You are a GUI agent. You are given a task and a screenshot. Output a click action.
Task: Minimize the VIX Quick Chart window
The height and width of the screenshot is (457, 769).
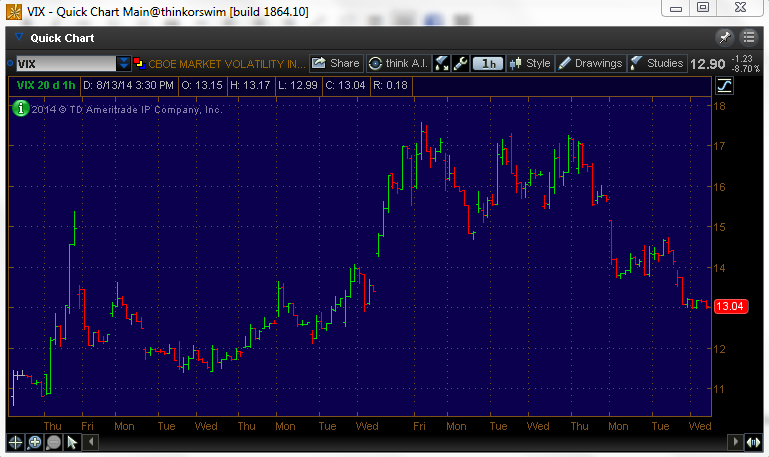click(x=676, y=8)
